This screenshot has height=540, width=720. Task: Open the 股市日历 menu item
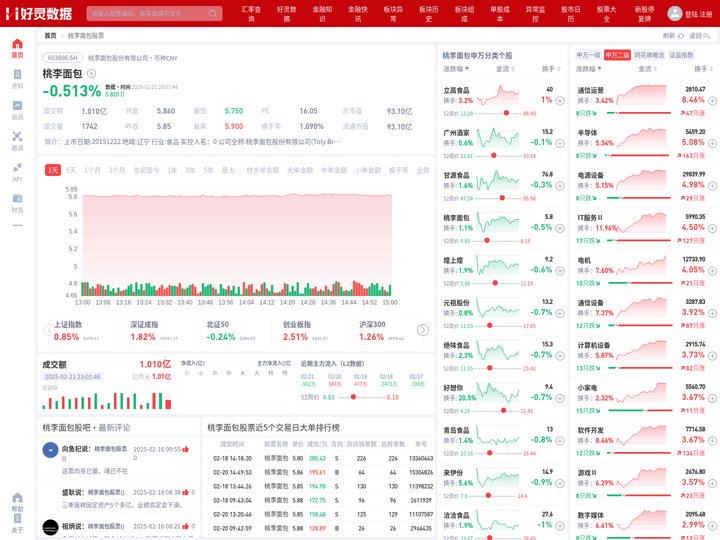[570, 14]
